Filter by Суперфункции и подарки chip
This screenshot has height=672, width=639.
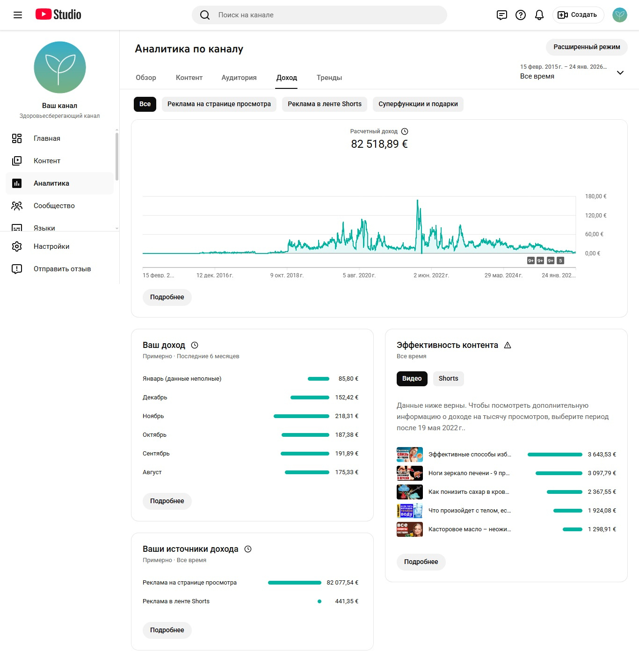[418, 104]
